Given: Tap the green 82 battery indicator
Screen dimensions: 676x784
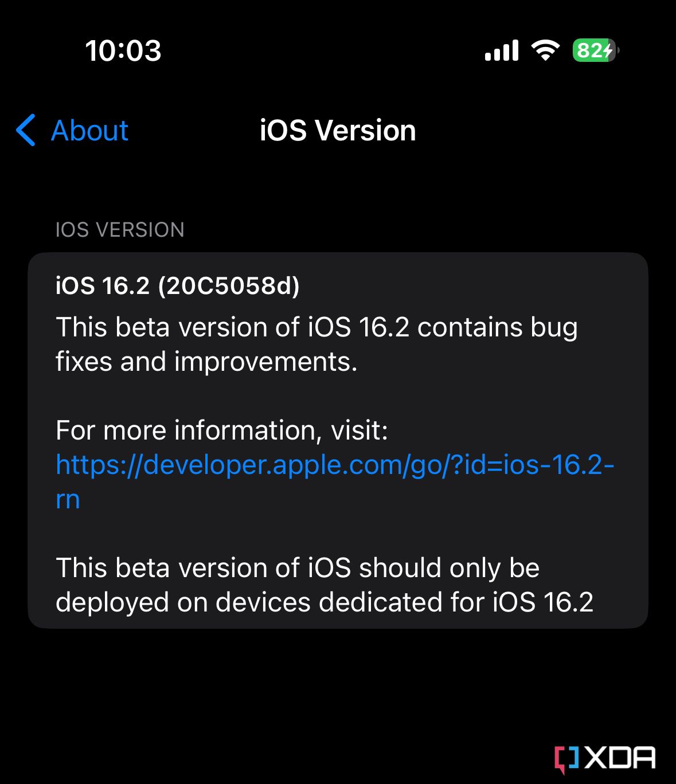Looking at the screenshot, I should coord(595,50).
